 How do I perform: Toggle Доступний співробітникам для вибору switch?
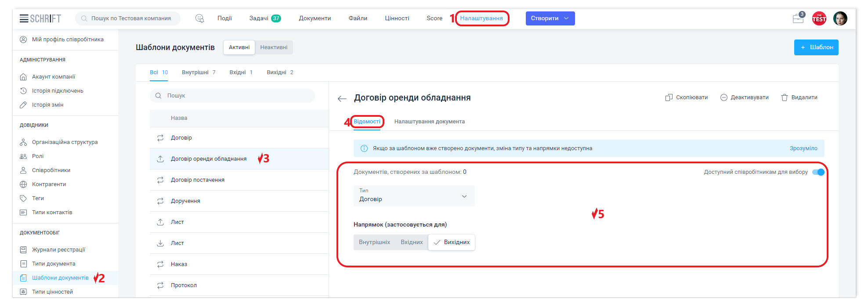coord(818,172)
